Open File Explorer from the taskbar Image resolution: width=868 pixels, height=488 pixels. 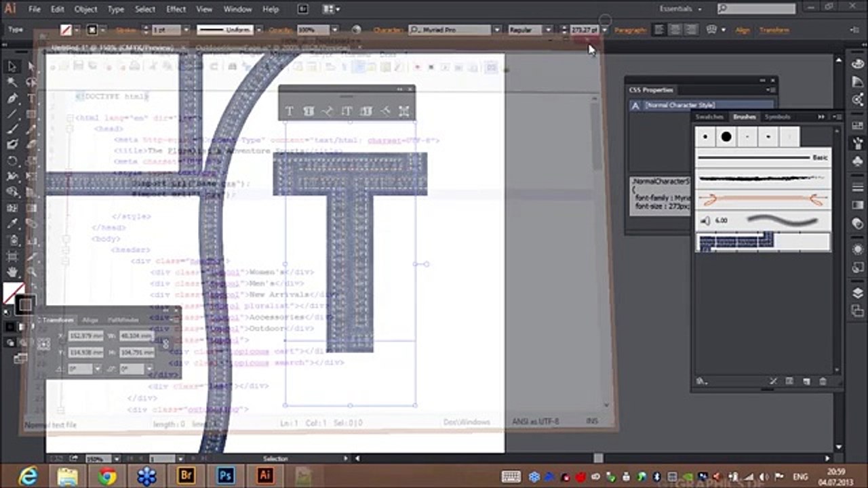click(x=67, y=476)
